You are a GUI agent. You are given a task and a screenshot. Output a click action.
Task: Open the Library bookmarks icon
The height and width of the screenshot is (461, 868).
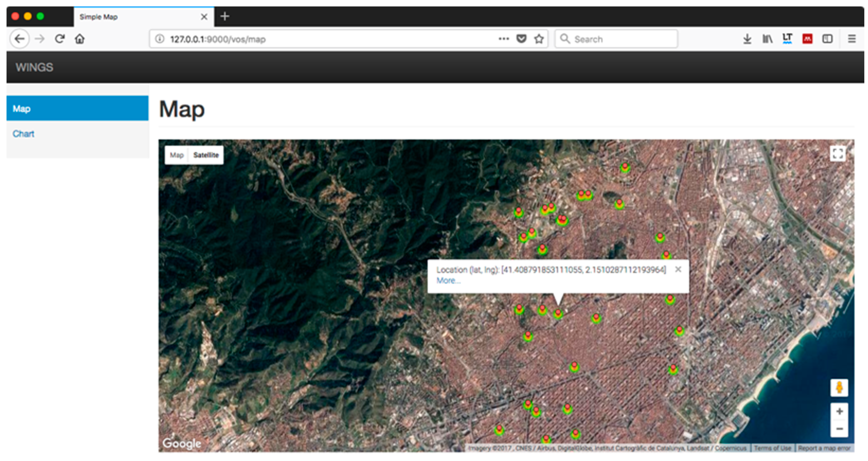pos(768,39)
